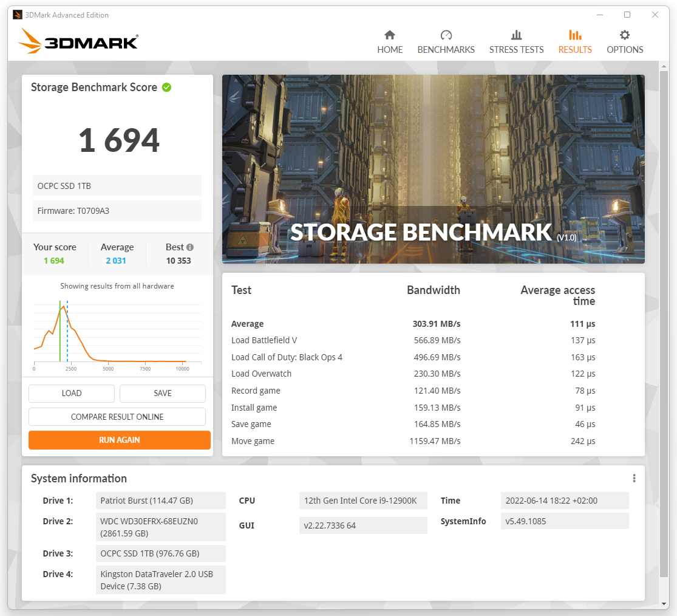The image size is (677, 616).
Task: Minimize the 3DMark window
Action: tap(600, 15)
